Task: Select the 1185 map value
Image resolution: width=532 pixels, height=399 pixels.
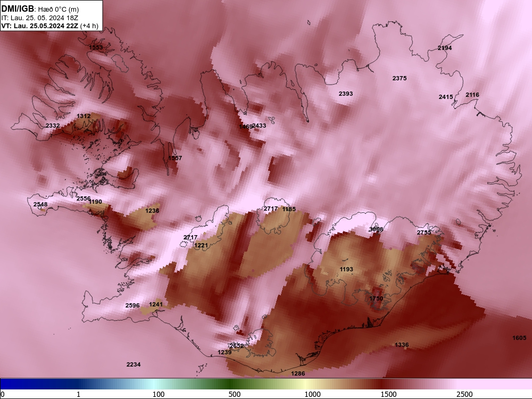Action: click(x=289, y=209)
